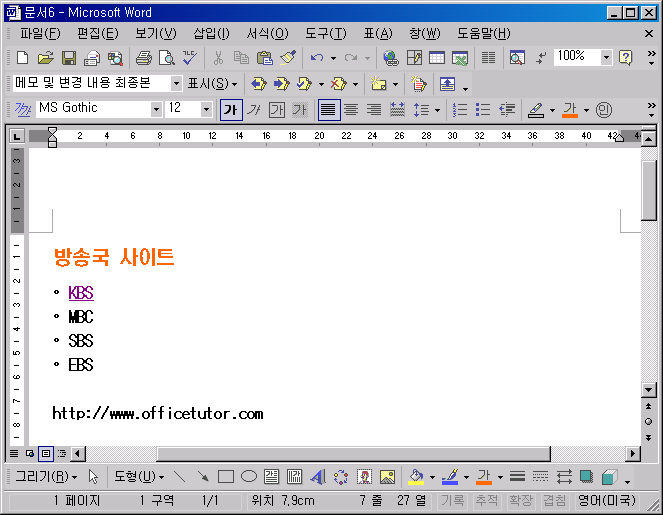Toggle numbered list
Screen dimensions: 663x515
pos(460,110)
